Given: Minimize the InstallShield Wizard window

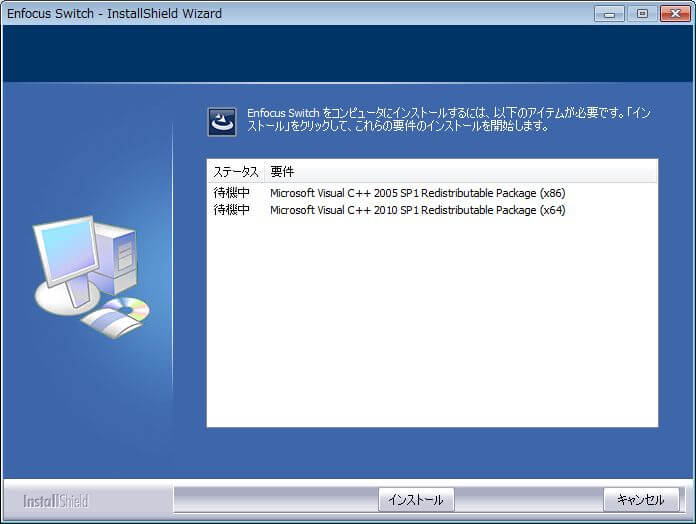Looking at the screenshot, I should [609, 14].
